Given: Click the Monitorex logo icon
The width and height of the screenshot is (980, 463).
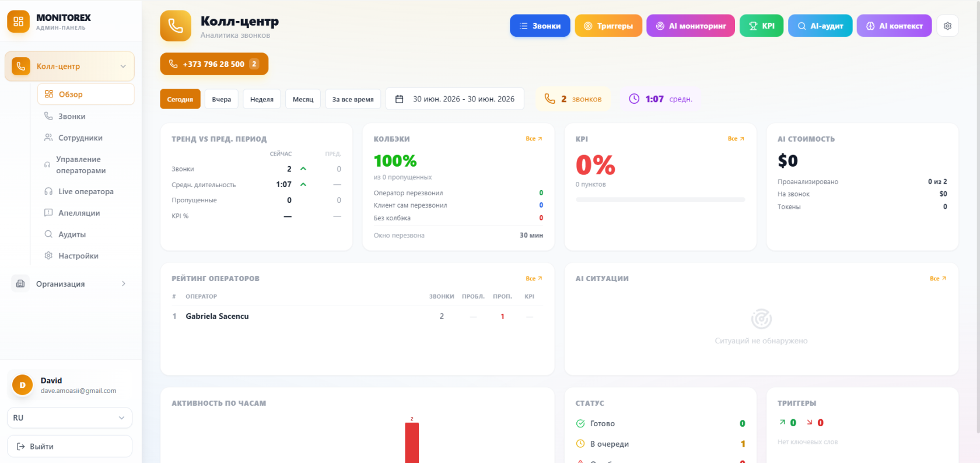Looking at the screenshot, I should [18, 22].
